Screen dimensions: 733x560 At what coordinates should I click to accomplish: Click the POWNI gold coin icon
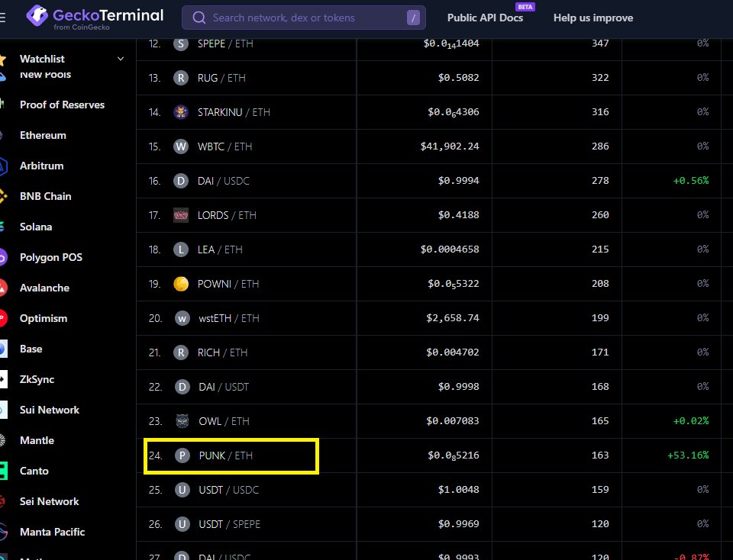coord(181,284)
